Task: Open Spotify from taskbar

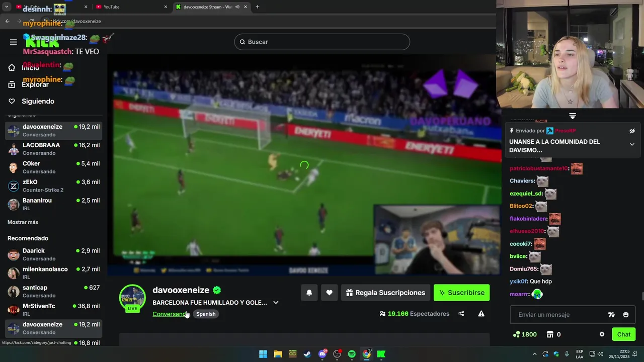Action: (352, 354)
